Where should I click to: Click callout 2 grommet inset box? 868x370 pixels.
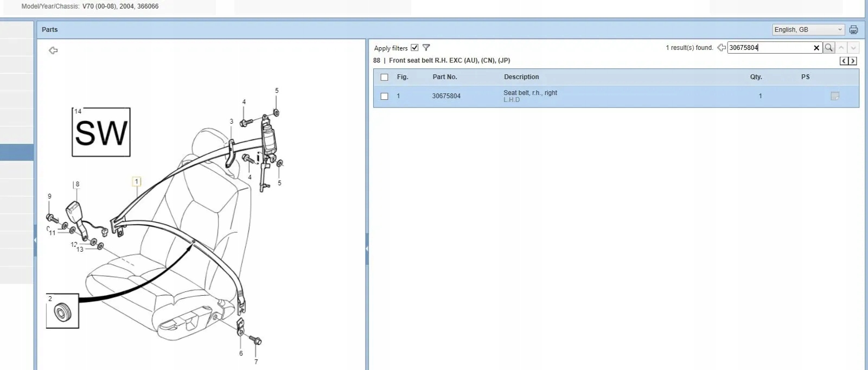(x=62, y=311)
